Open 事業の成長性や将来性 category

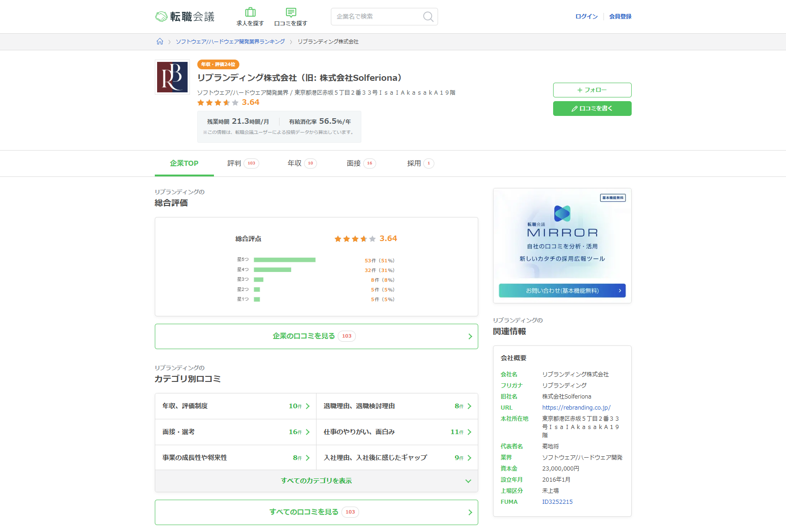[x=236, y=458]
